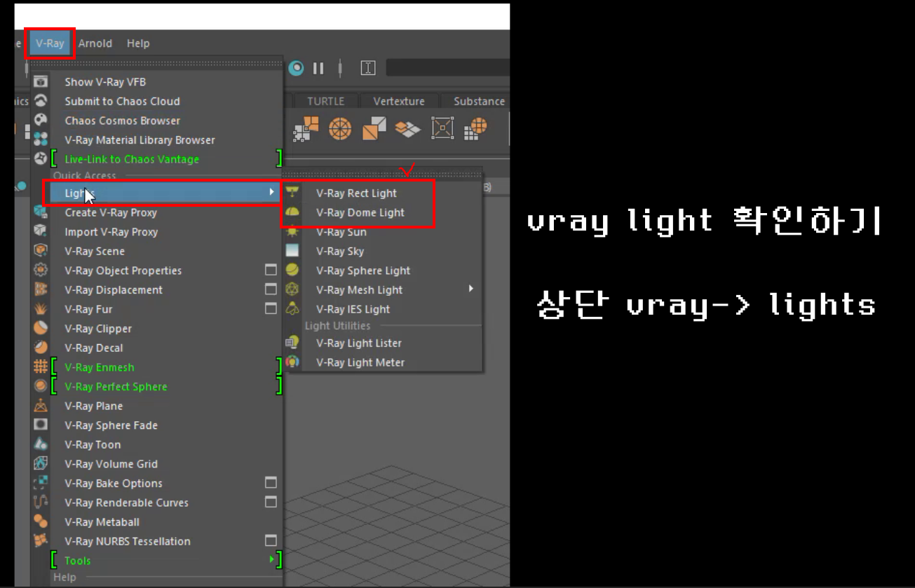The image size is (915, 588).
Task: Click V-Ray Light Meter icon
Action: point(292,362)
